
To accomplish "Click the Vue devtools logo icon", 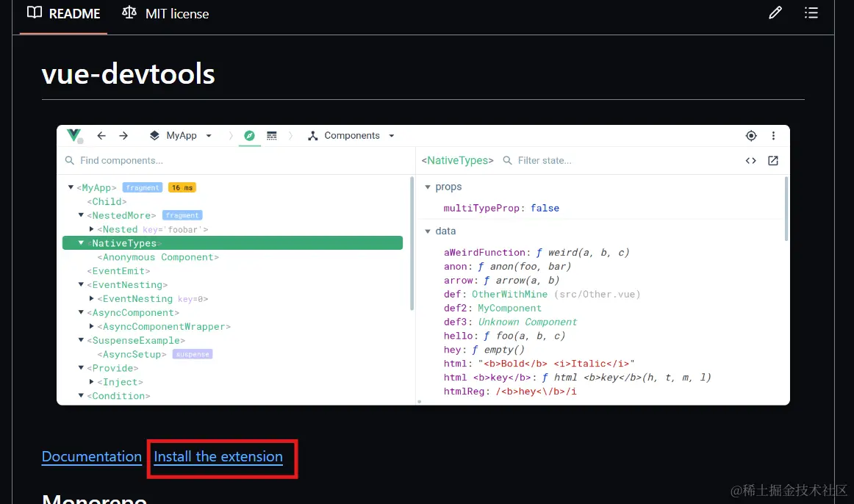I will [x=73, y=135].
